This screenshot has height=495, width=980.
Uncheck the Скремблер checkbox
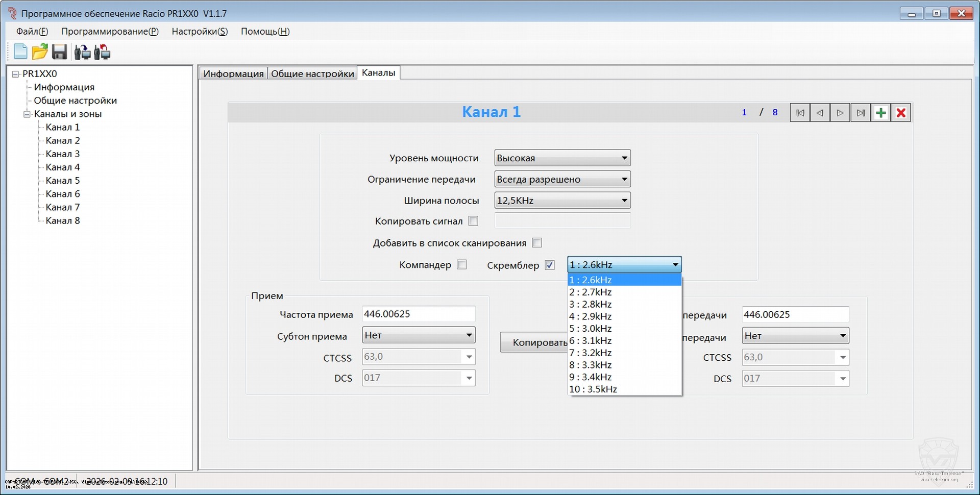[x=550, y=265]
